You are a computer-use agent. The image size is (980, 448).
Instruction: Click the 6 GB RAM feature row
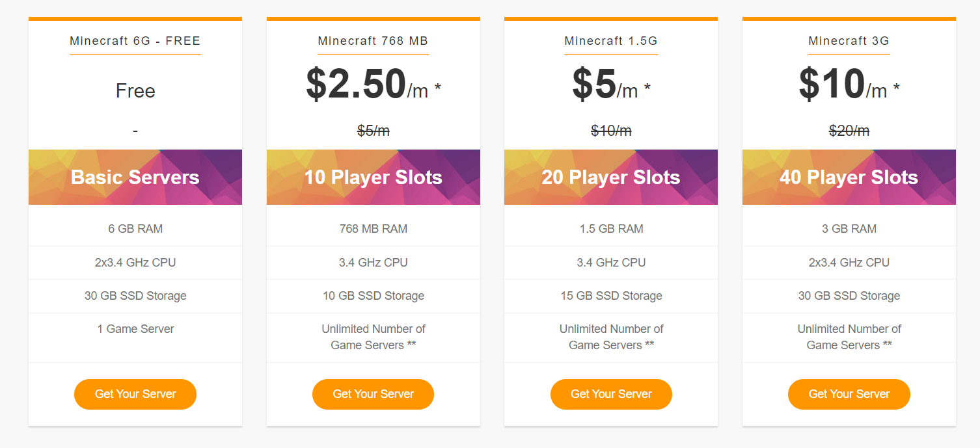pos(135,229)
